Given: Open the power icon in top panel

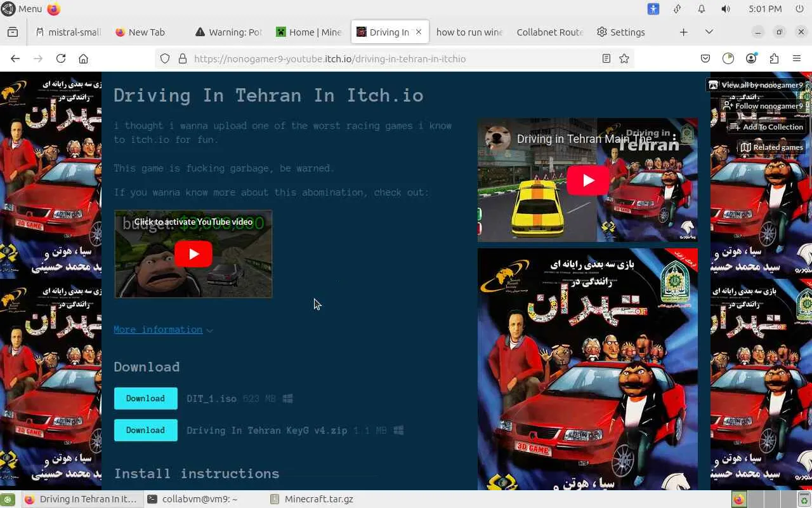Looking at the screenshot, I should pyautogui.click(x=799, y=9).
